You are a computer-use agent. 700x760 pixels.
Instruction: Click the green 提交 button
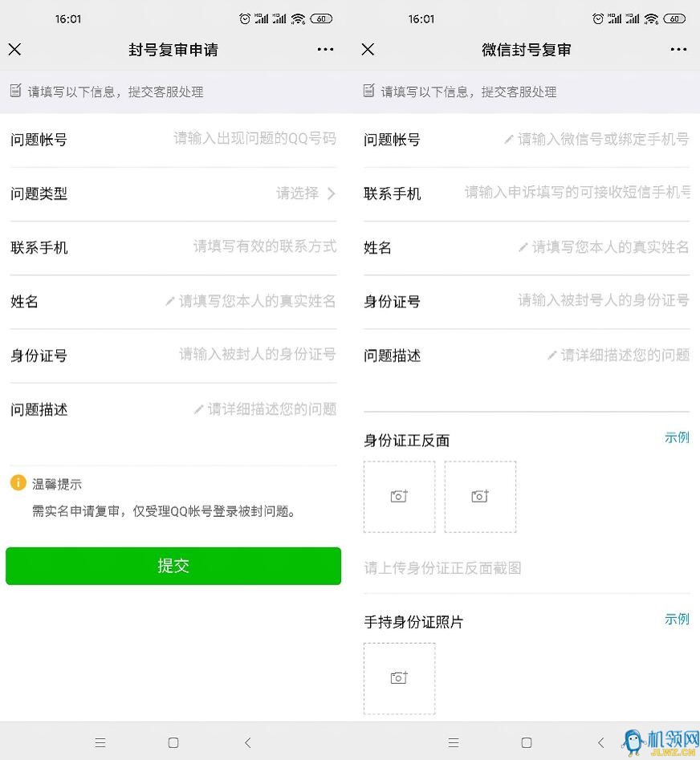point(173,566)
